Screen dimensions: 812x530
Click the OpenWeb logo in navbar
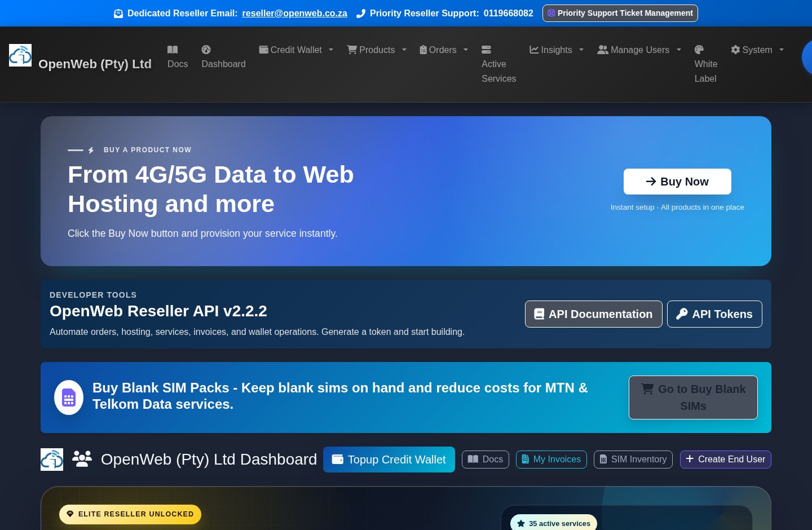coord(20,55)
